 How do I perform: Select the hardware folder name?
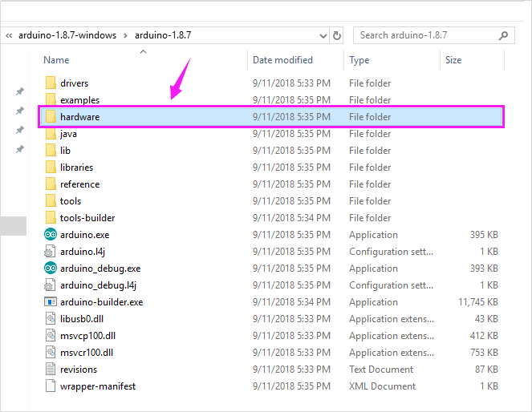point(79,116)
